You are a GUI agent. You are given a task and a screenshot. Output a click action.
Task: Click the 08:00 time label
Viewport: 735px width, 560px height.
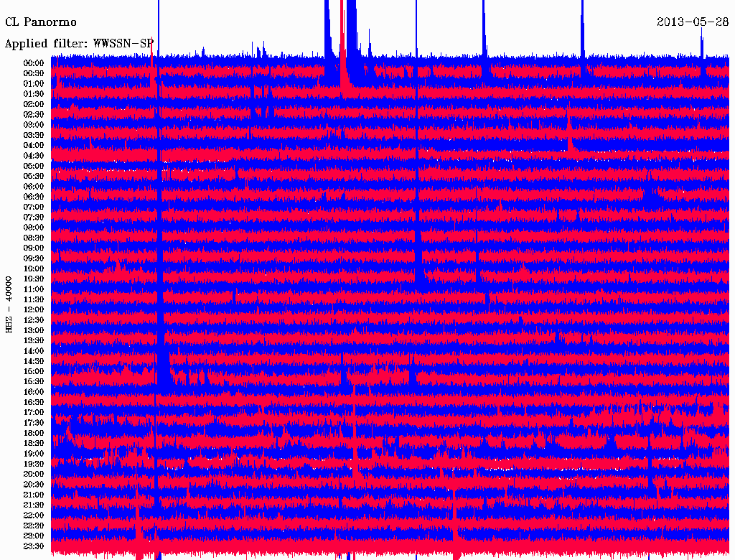[x=34, y=228]
